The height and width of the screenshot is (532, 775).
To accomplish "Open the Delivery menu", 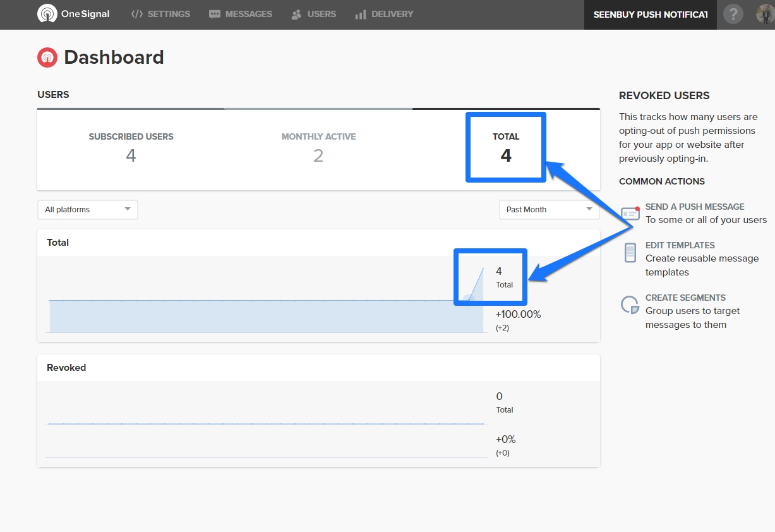I will pos(384,14).
